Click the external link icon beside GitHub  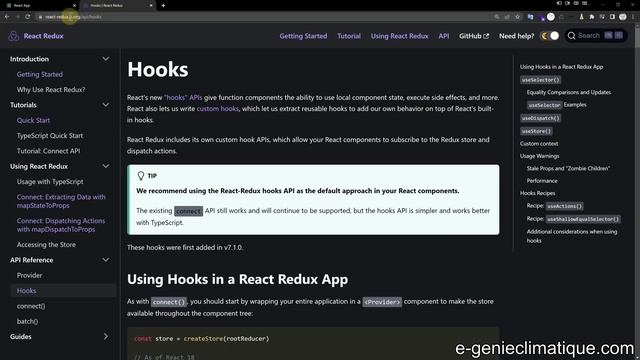pos(486,36)
